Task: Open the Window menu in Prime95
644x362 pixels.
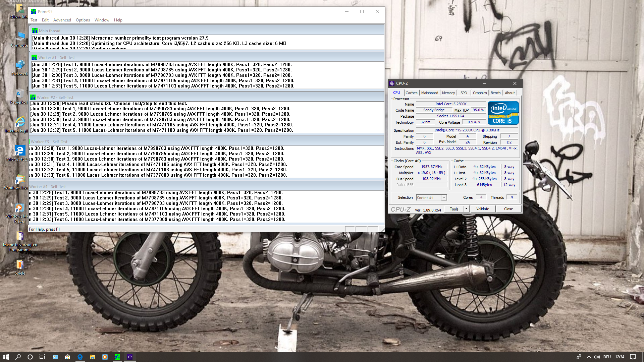Action: pyautogui.click(x=102, y=20)
